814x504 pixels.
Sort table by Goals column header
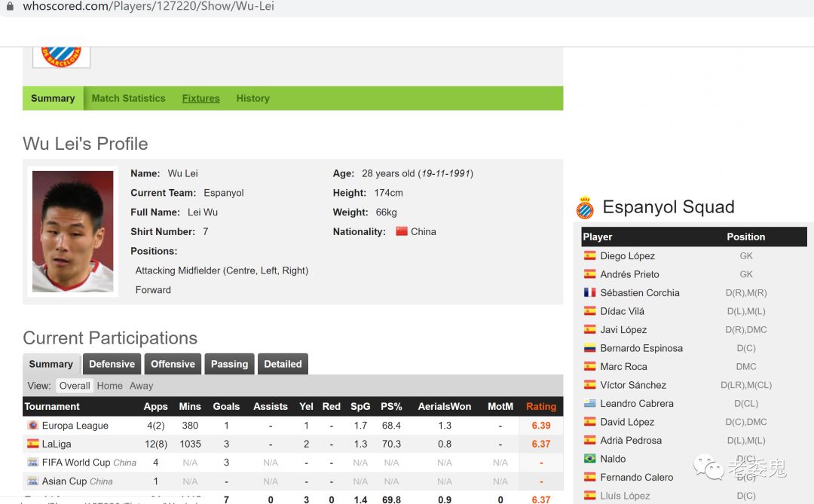pyautogui.click(x=226, y=406)
